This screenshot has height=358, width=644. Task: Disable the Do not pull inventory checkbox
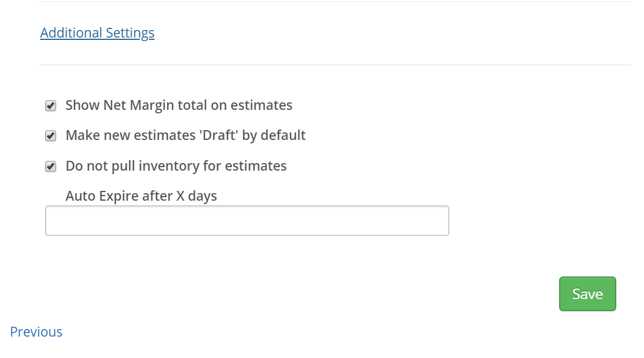tap(51, 167)
